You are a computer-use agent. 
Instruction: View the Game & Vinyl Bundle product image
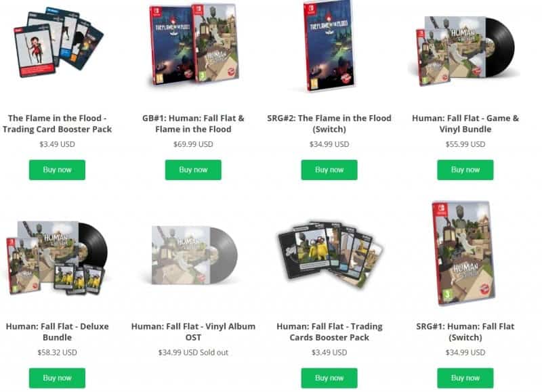point(465,50)
